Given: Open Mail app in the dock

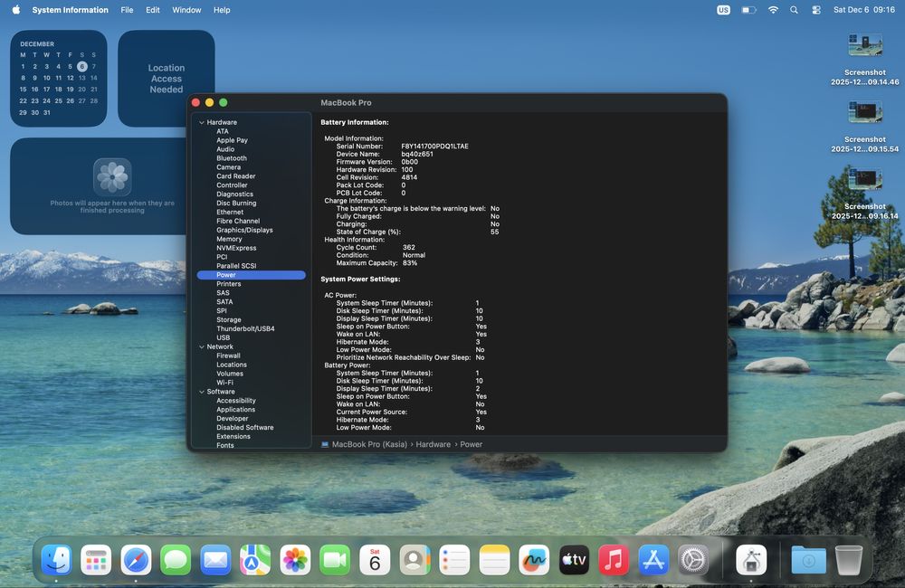Looking at the screenshot, I should pos(216,560).
